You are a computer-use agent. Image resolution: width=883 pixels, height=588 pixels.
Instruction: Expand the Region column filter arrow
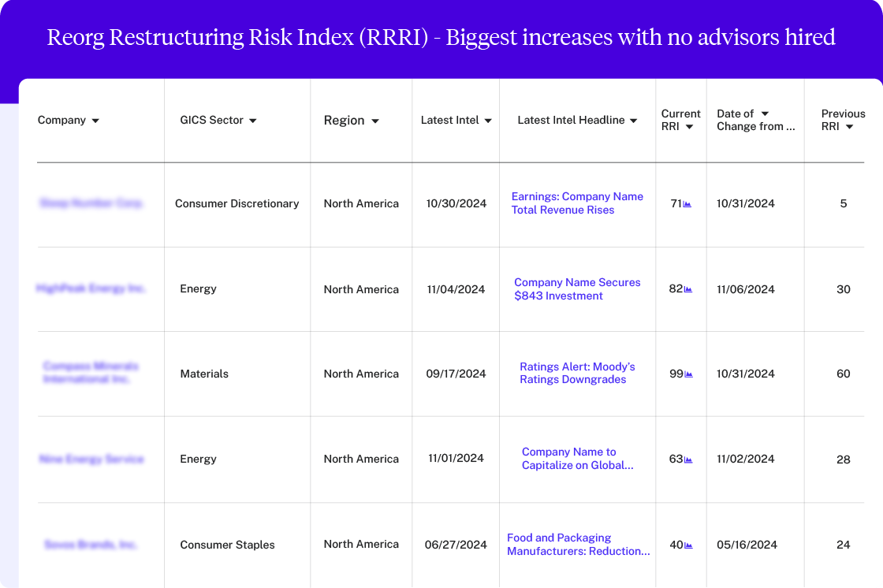point(375,121)
